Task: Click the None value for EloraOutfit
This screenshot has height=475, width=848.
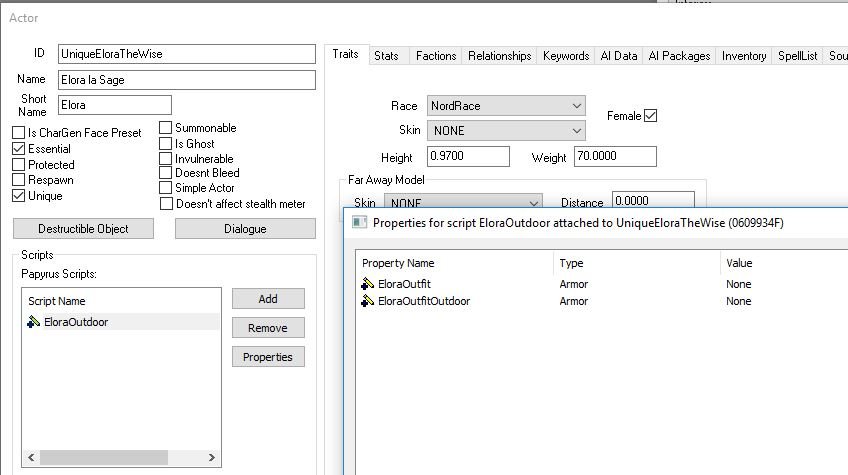Action: point(739,284)
